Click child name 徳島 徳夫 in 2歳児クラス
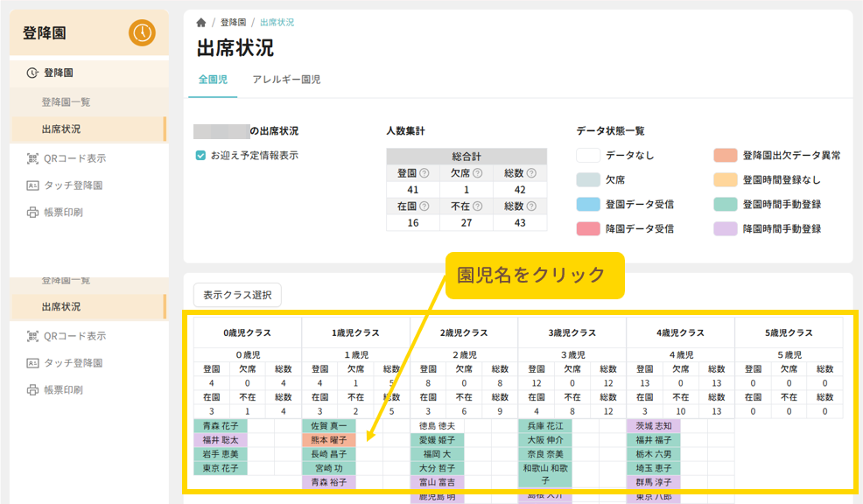 [437, 426]
